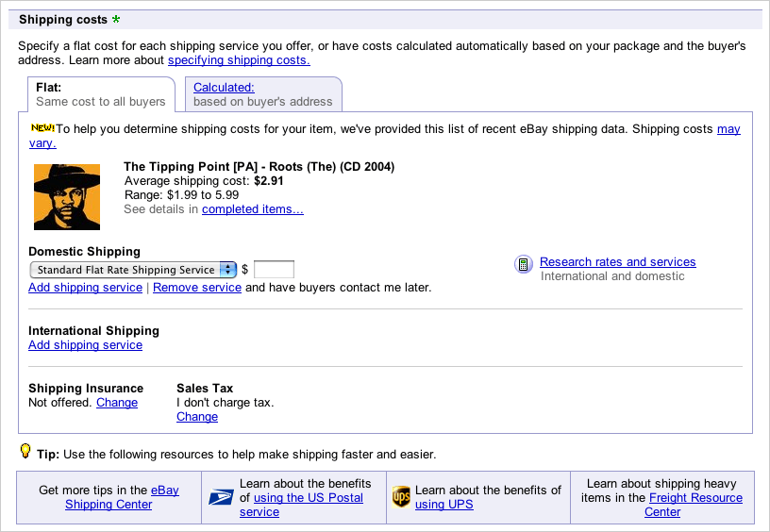Click the yellow NEW! badge icon
This screenshot has height=532, width=770.
click(42, 127)
